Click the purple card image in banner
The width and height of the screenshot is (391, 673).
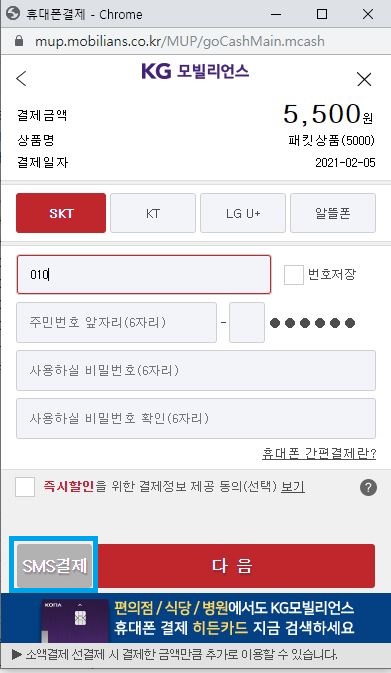pyautogui.click(x=75, y=620)
